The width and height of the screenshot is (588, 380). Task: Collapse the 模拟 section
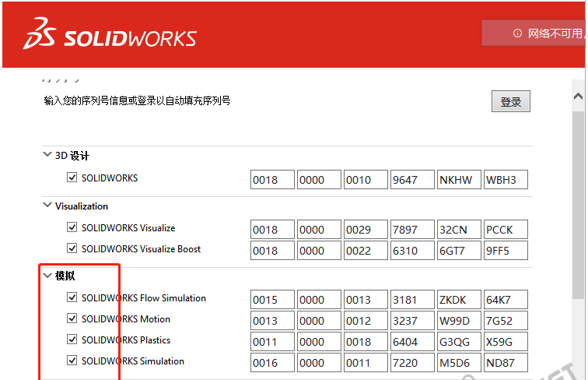click(x=47, y=276)
